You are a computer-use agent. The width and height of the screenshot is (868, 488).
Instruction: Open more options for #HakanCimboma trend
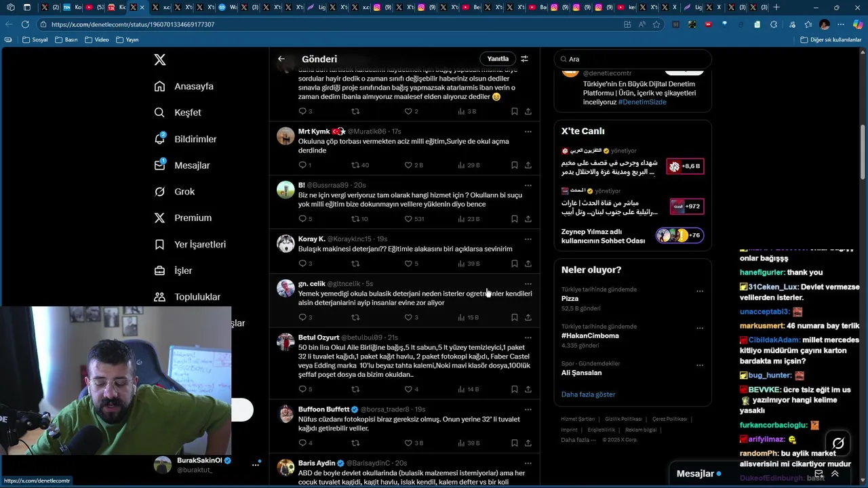pos(700,328)
